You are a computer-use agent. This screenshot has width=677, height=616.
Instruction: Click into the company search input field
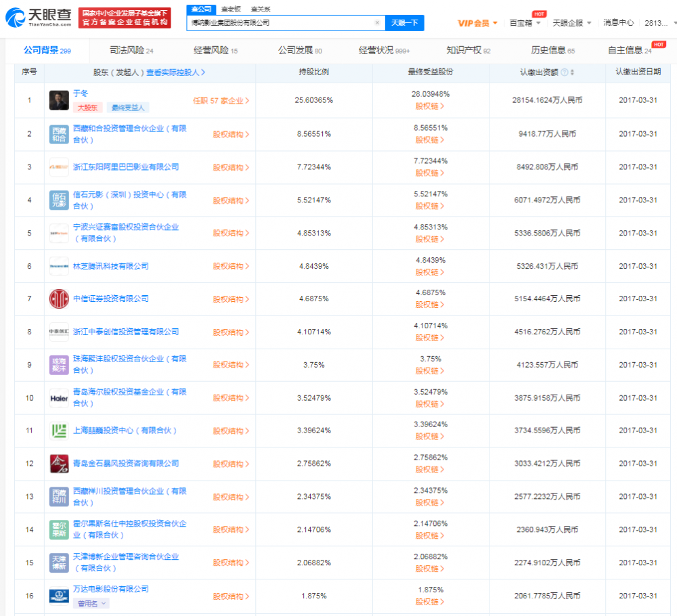tap(281, 23)
